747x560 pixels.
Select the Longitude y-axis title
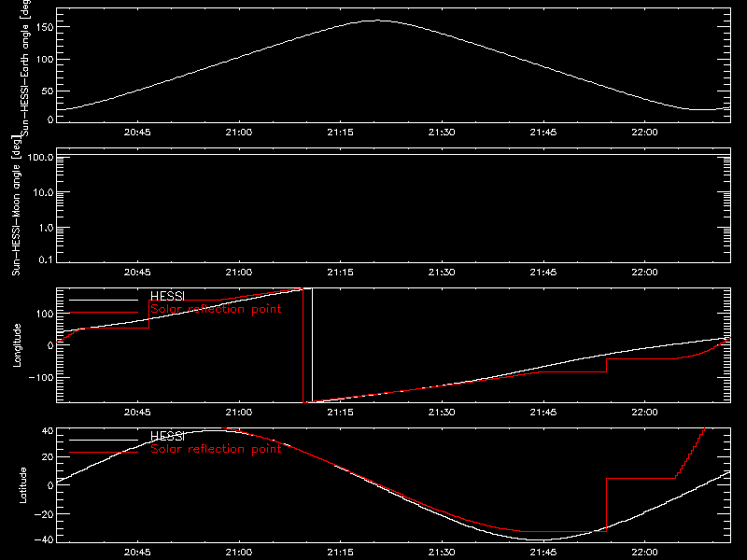17,345
